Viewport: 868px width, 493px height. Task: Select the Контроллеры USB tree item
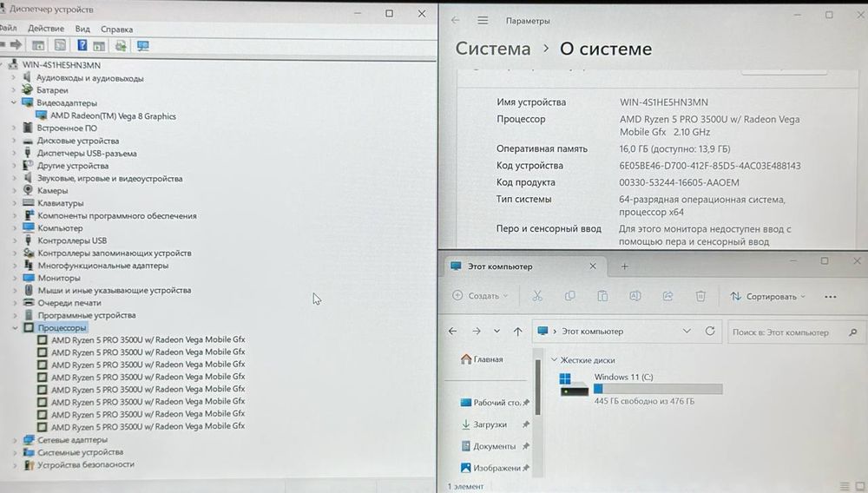(x=72, y=240)
